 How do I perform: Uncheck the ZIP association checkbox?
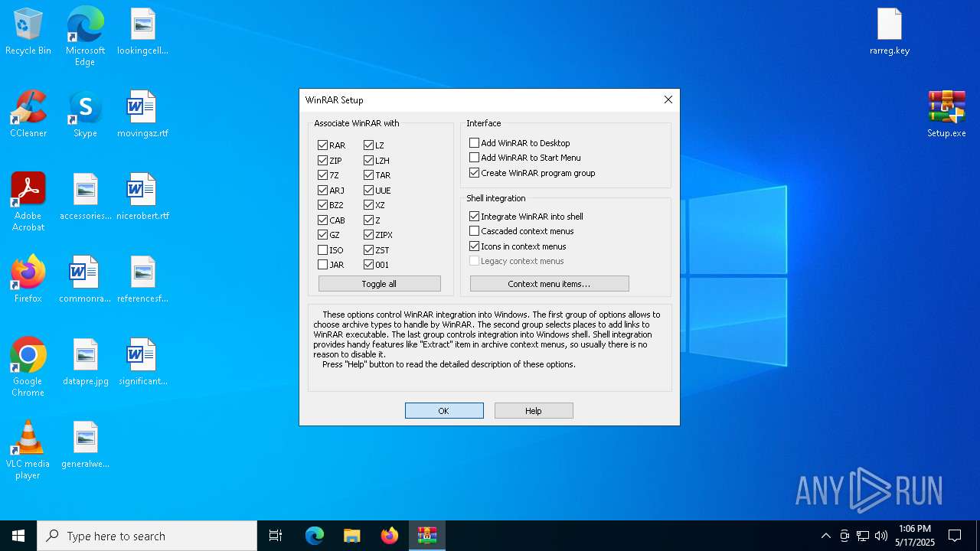(x=322, y=161)
